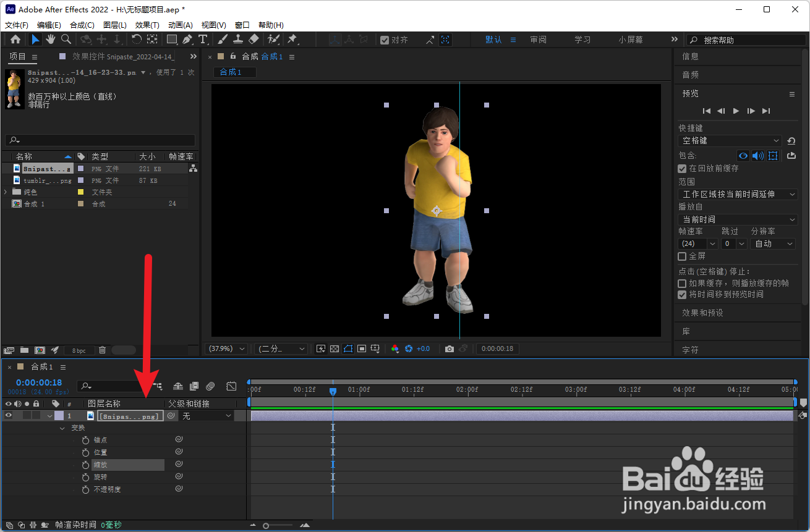Select the Rotation tool
Screen dimensions: 810x532
[x=136, y=39]
